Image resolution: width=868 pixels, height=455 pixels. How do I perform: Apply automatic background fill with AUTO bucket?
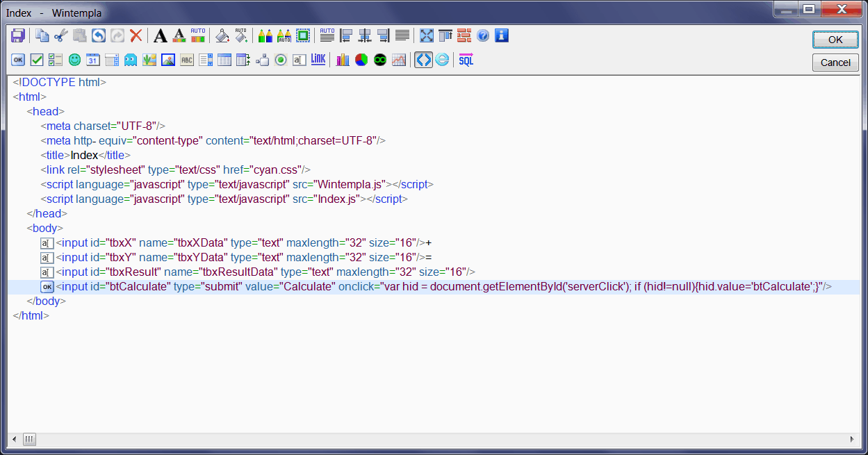241,35
